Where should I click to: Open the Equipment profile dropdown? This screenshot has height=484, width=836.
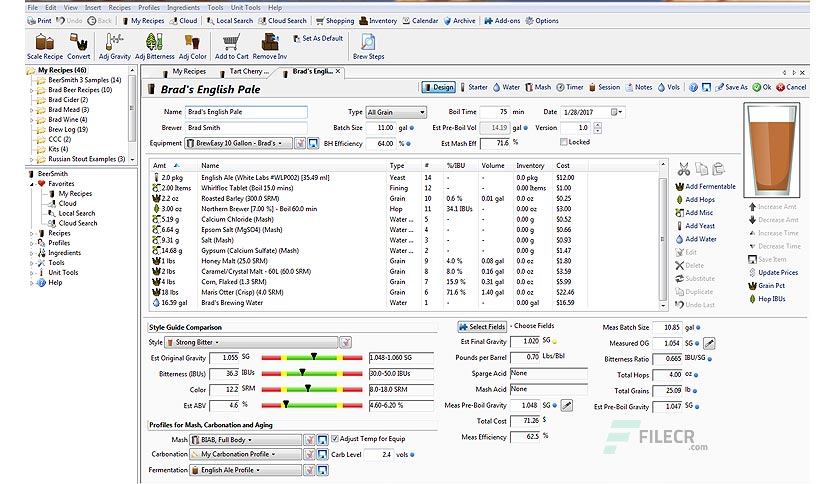(x=238, y=143)
